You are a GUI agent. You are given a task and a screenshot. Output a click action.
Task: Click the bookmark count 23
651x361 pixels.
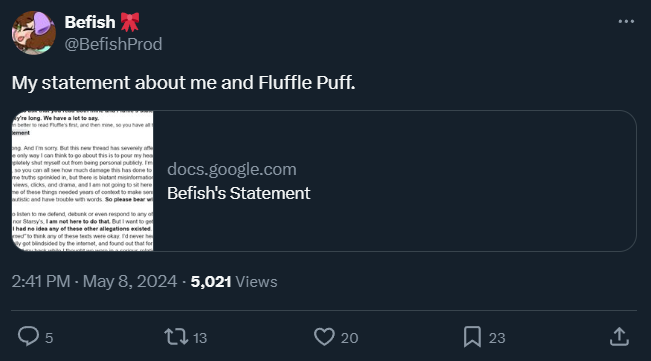pos(497,338)
